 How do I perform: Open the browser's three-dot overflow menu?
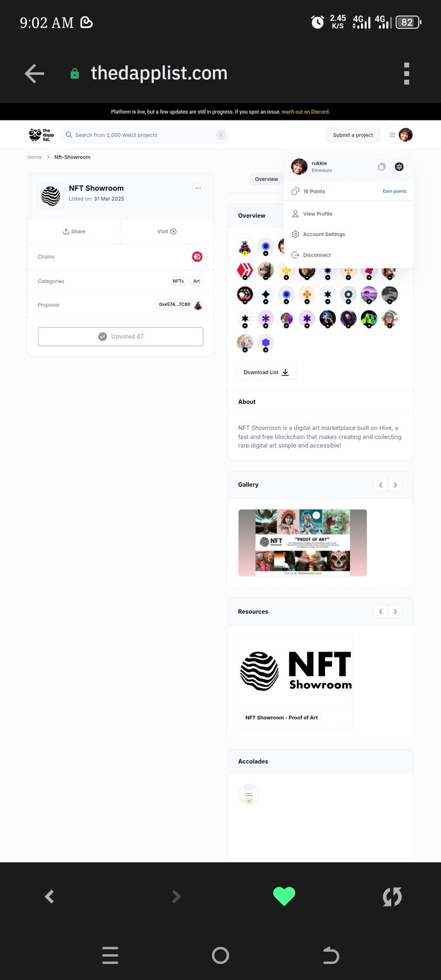pos(407,73)
